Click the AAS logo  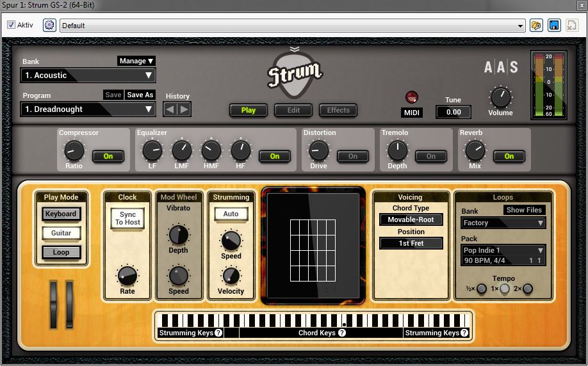pos(501,67)
